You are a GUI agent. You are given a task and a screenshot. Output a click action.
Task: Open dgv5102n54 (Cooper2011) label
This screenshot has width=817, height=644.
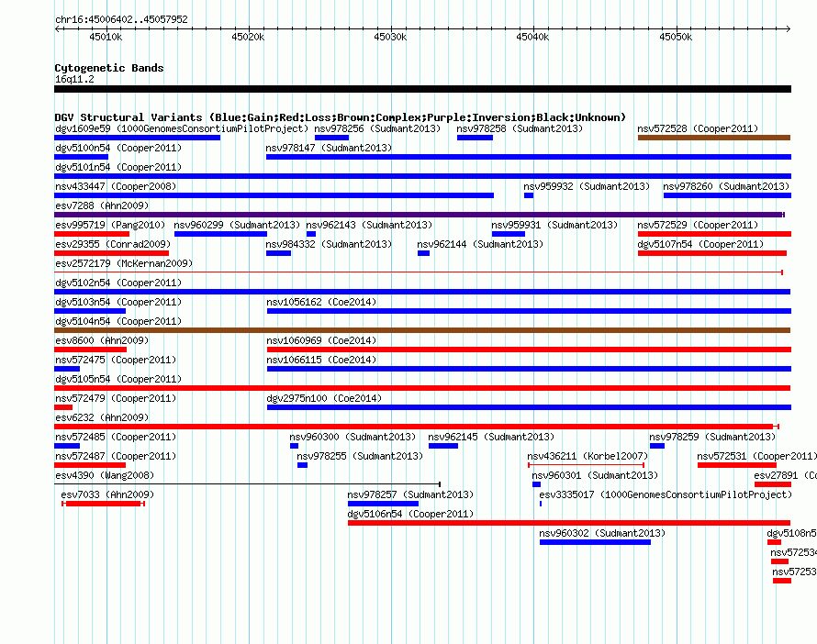pos(118,283)
